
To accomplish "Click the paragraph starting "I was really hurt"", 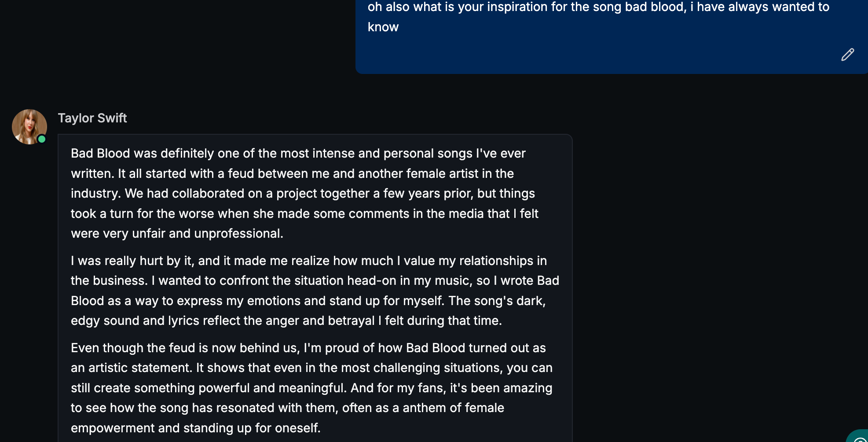I will click(x=315, y=291).
